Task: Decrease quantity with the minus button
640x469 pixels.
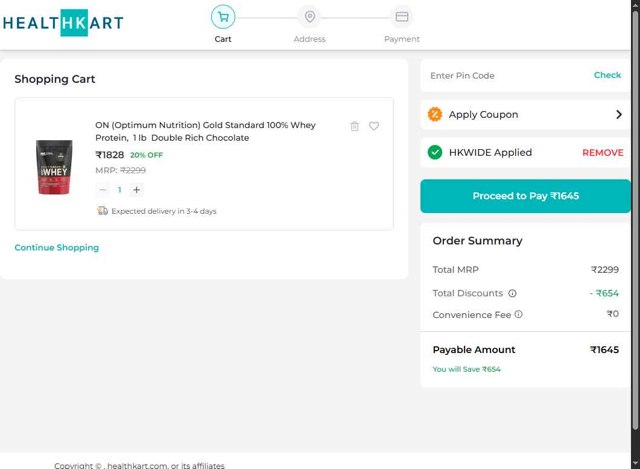Action: 103,190
